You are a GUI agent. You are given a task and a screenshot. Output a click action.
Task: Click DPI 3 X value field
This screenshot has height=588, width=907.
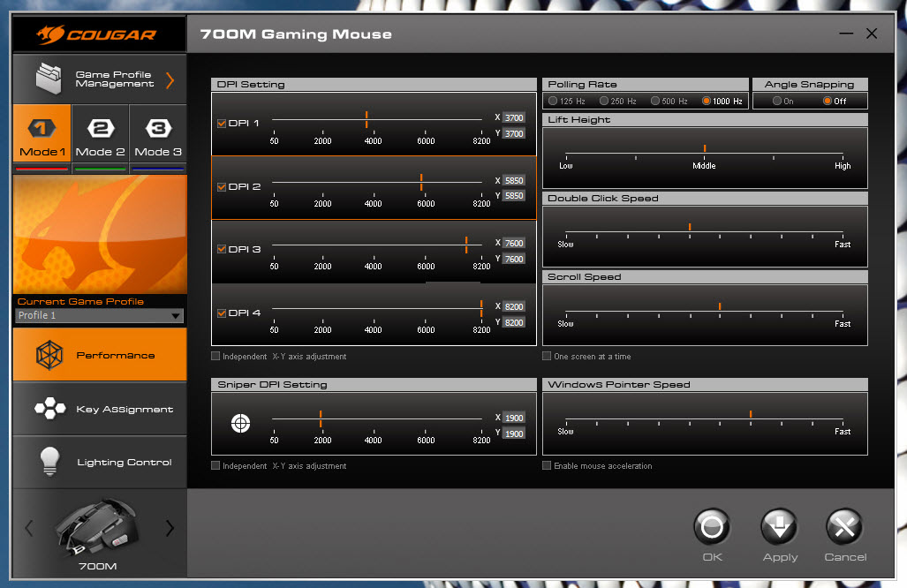(514, 243)
